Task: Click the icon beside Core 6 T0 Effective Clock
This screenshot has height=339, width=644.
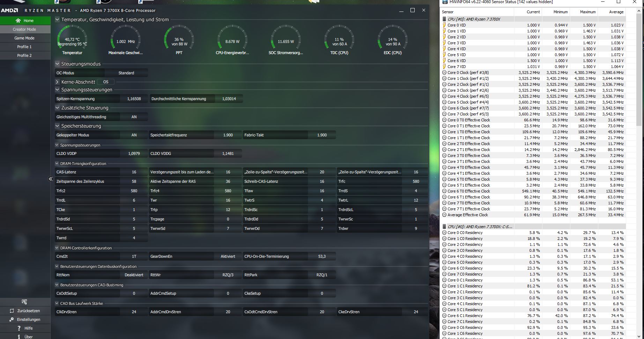Action: [444, 191]
